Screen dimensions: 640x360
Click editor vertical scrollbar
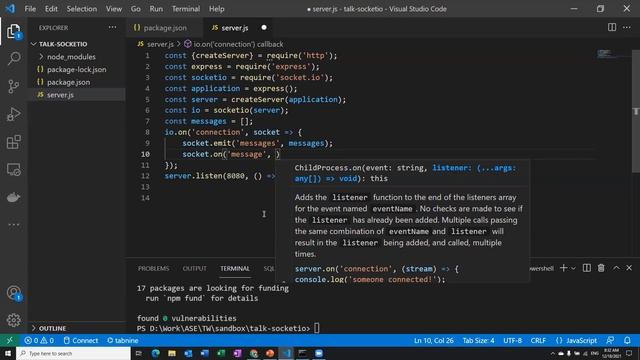pyautogui.click(x=636, y=111)
